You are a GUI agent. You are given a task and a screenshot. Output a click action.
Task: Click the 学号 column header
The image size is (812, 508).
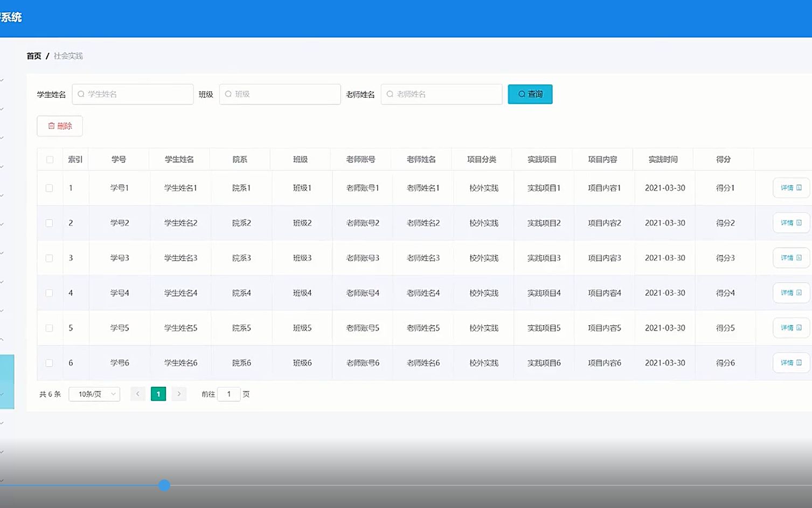click(x=119, y=160)
